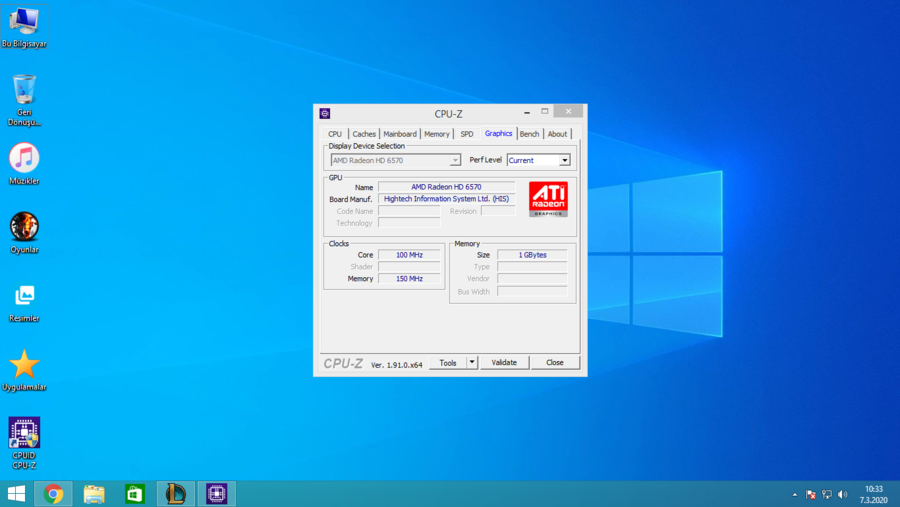
Task: Switch to the Caches tab
Action: coord(364,134)
